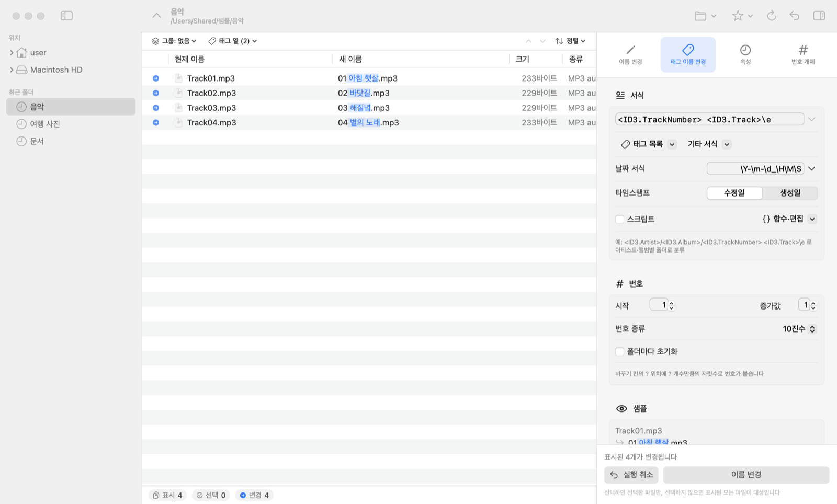Move down with the down chevron near Sort

(542, 41)
